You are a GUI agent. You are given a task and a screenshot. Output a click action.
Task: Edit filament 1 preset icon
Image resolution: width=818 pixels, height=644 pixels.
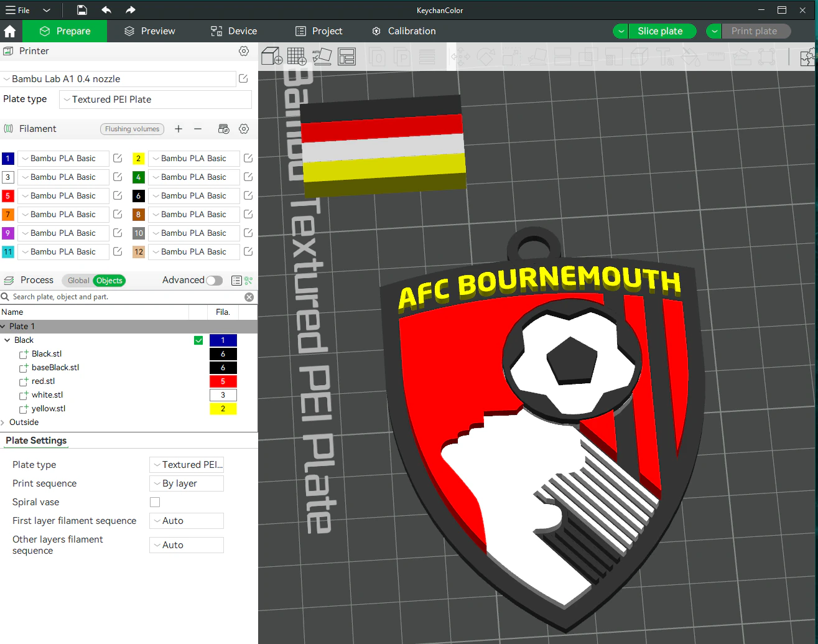click(x=118, y=158)
